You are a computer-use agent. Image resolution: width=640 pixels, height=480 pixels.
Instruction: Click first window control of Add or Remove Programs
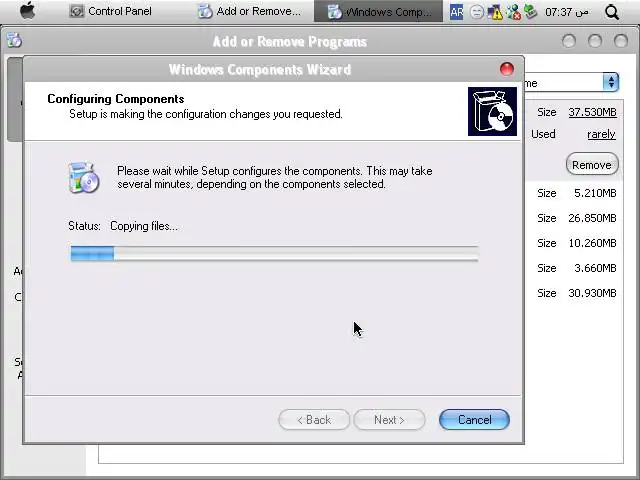pyautogui.click(x=569, y=41)
